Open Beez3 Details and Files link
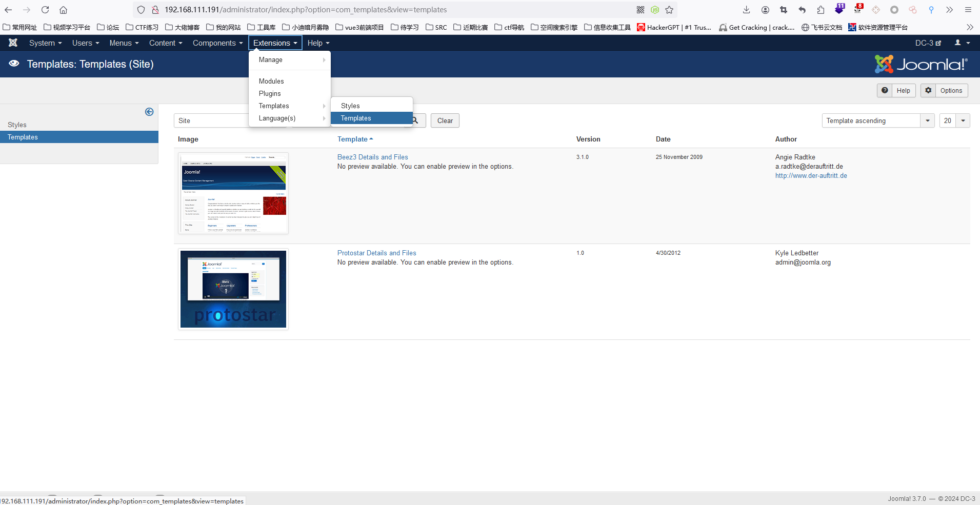The image size is (980, 505). click(372, 157)
